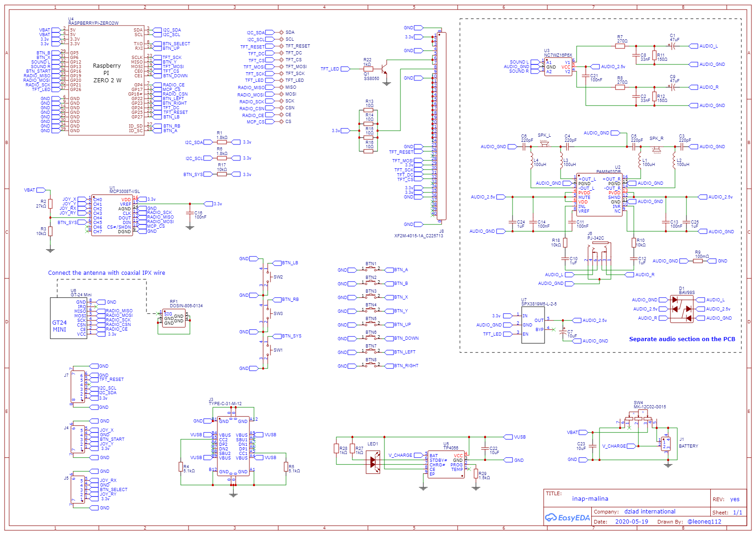Click capacitor C16 100nF
The height and width of the screenshot is (535, 756).
click(190, 214)
